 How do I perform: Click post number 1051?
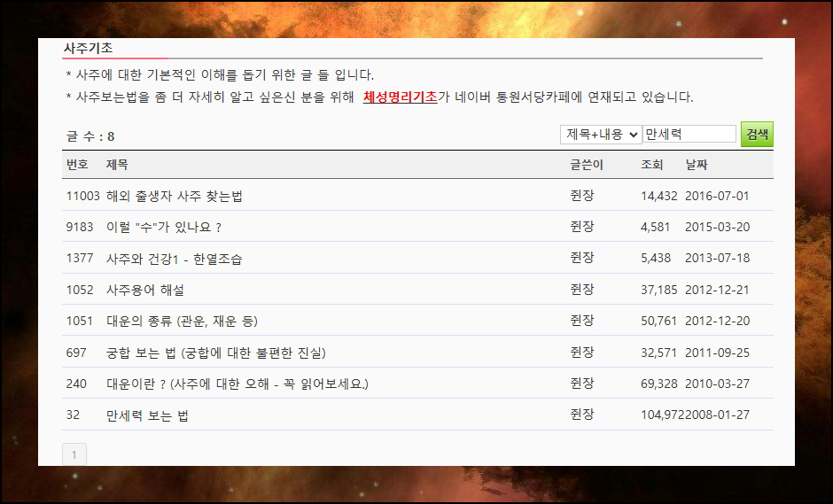(80, 321)
